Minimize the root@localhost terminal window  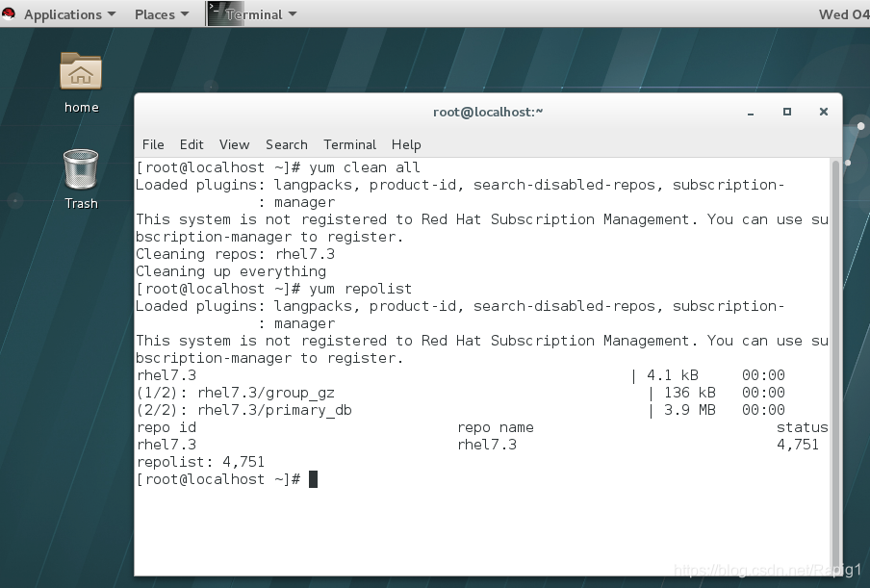pos(750,112)
